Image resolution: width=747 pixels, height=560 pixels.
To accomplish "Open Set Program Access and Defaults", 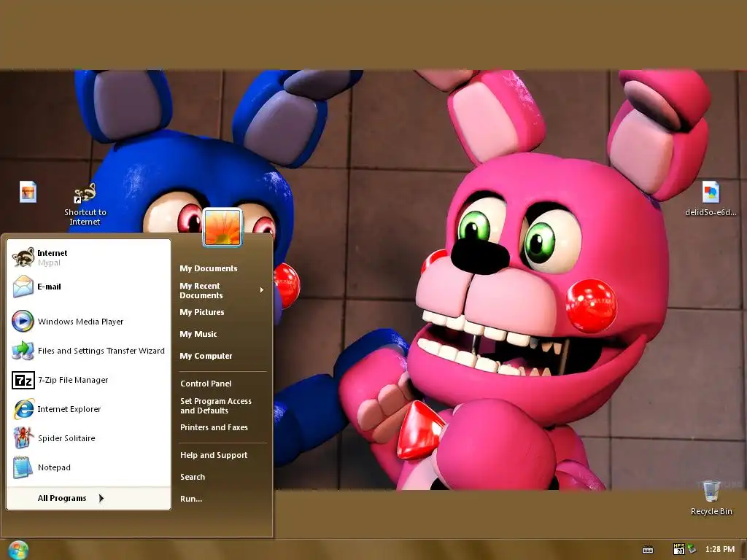I will tap(216, 405).
